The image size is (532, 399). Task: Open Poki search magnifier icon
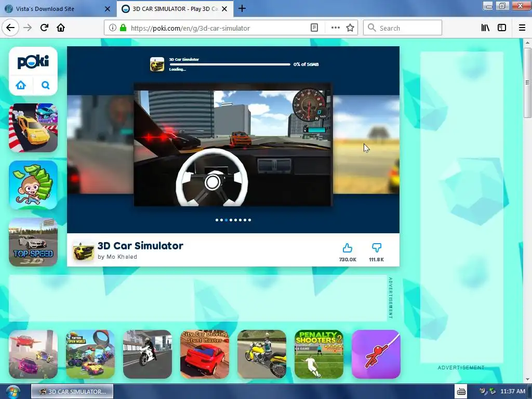[x=46, y=85]
